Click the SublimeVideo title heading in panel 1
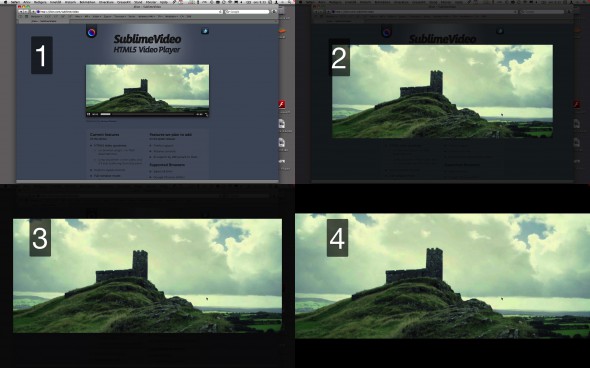Screen dimensions: 590x368 [x=148, y=39]
